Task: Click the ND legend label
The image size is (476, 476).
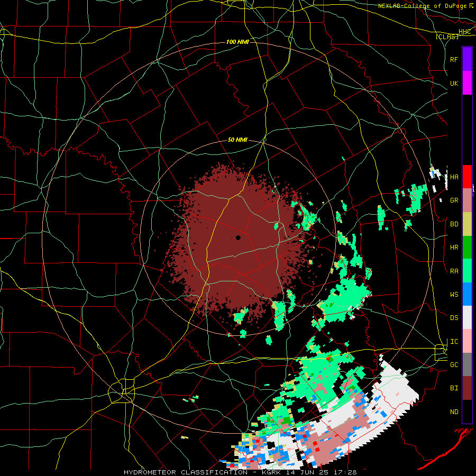Action: [454, 412]
